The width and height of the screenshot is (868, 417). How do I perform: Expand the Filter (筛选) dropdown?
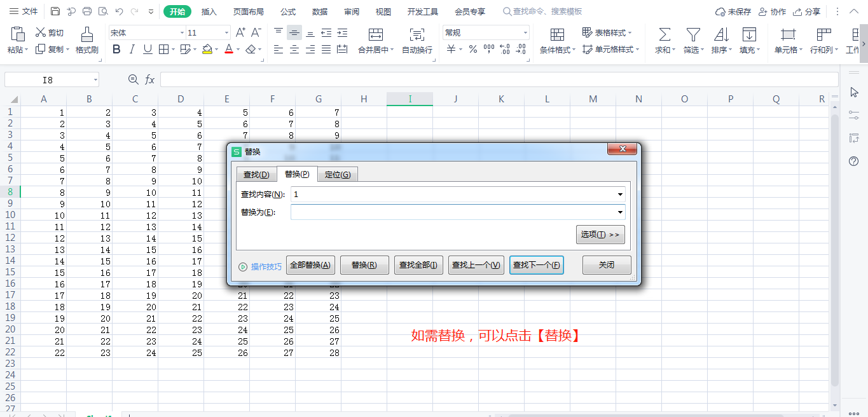[x=701, y=50]
